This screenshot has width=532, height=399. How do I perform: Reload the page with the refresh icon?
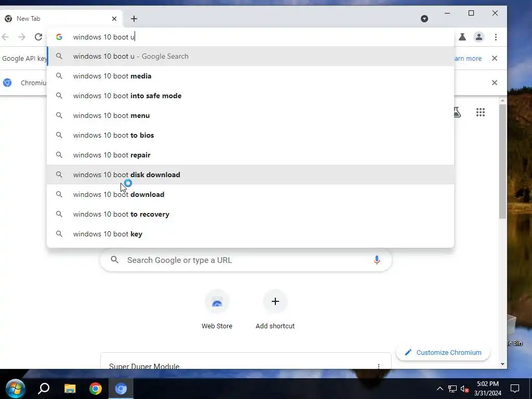point(38,37)
